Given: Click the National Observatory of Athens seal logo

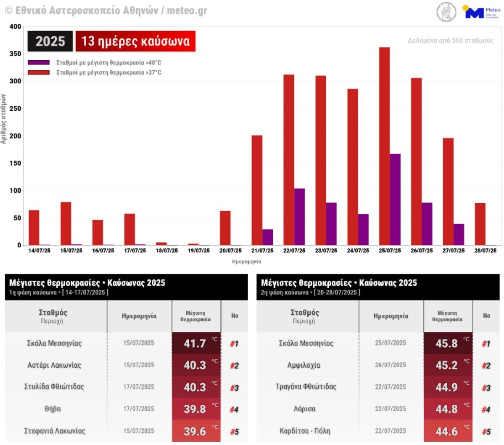Looking at the screenshot, I should (446, 12).
